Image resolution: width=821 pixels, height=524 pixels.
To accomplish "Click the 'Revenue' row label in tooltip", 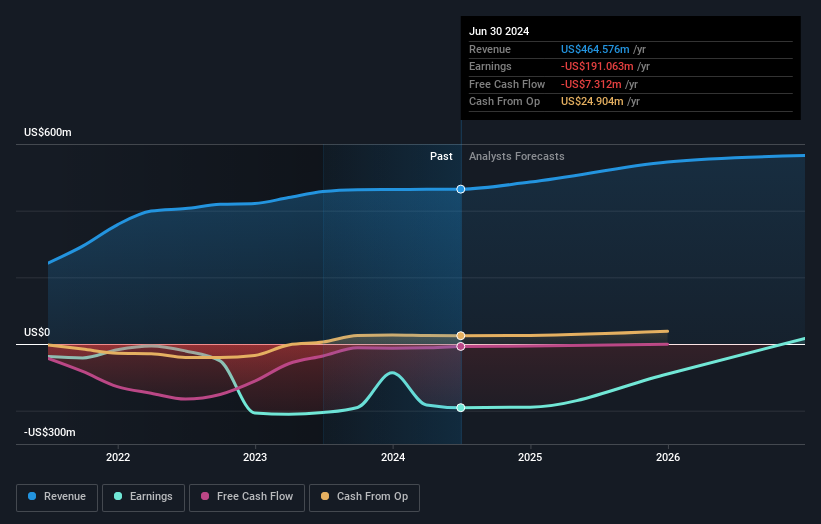I will pos(490,49).
